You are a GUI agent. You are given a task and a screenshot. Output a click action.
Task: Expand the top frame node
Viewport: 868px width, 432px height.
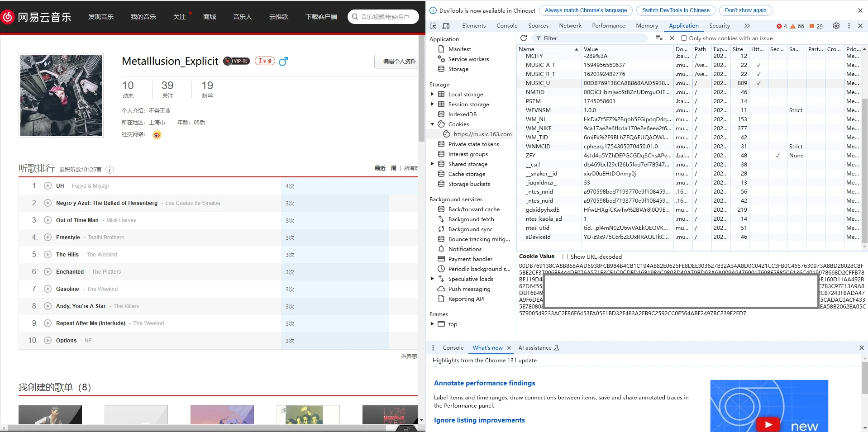432,324
